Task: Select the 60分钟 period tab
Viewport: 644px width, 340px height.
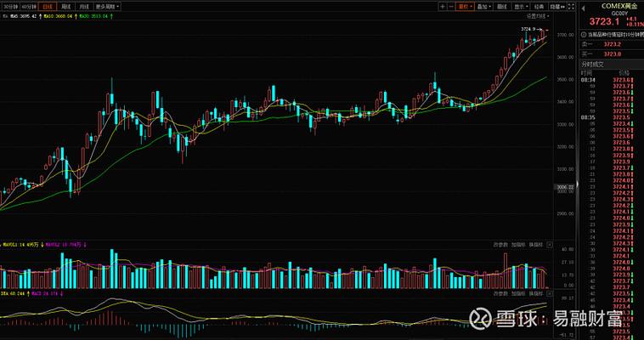Action: 30,6
